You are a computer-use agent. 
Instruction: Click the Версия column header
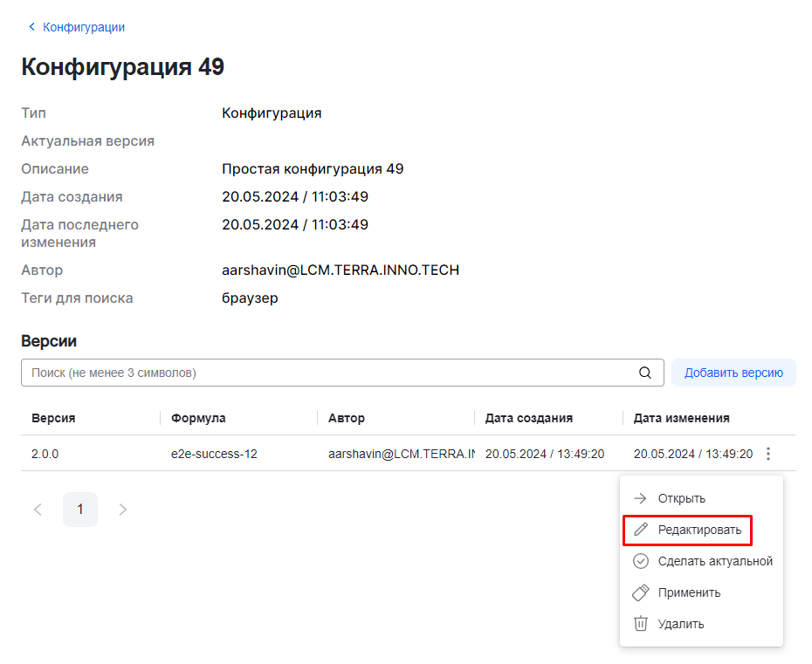(53, 418)
